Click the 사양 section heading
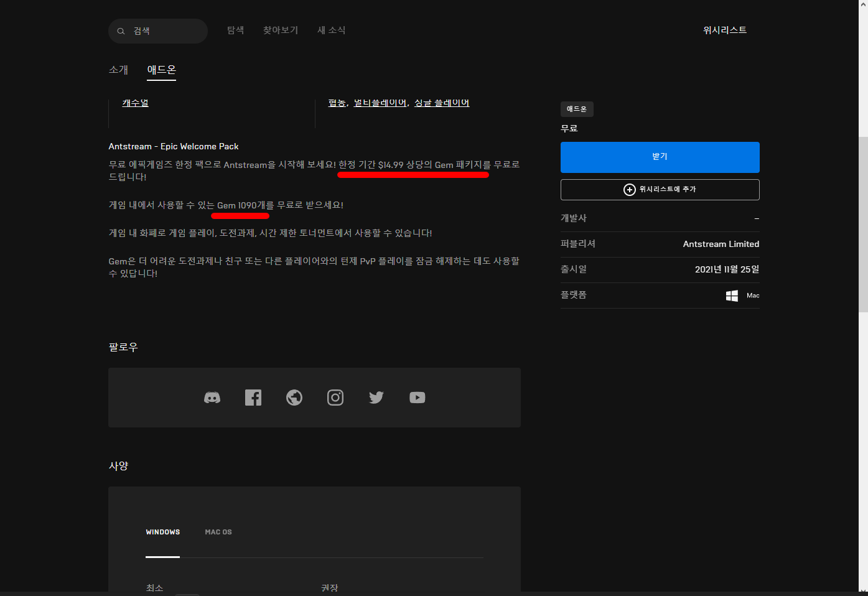This screenshot has width=868, height=596. [118, 466]
